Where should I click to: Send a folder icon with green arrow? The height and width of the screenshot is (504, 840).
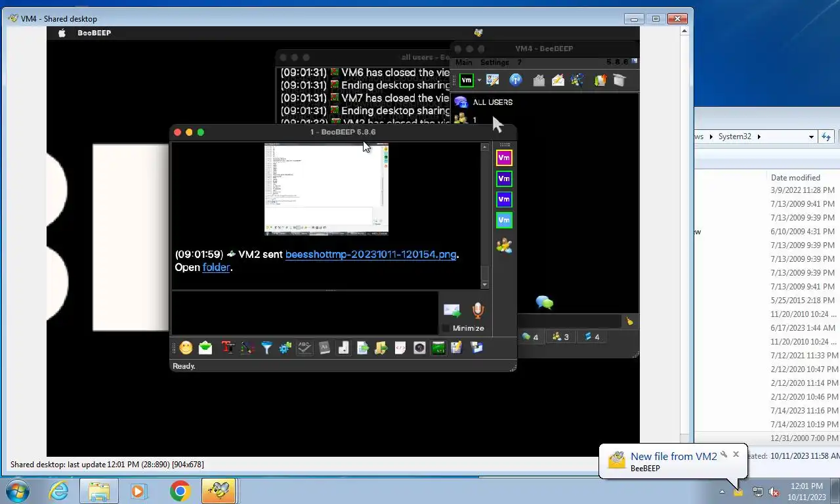pyautogui.click(x=381, y=348)
